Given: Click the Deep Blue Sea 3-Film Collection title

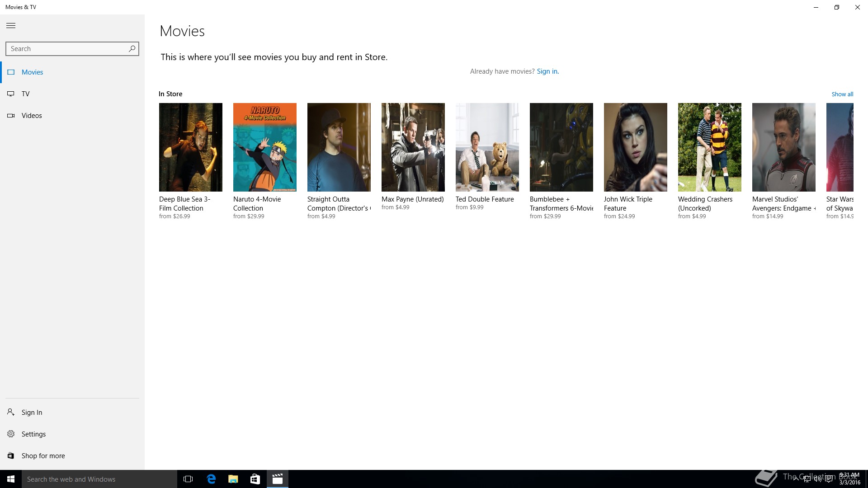Looking at the screenshot, I should (184, 204).
